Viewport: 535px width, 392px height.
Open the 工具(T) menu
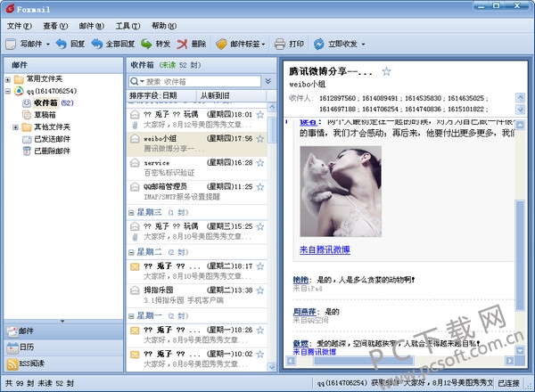pyautogui.click(x=128, y=26)
